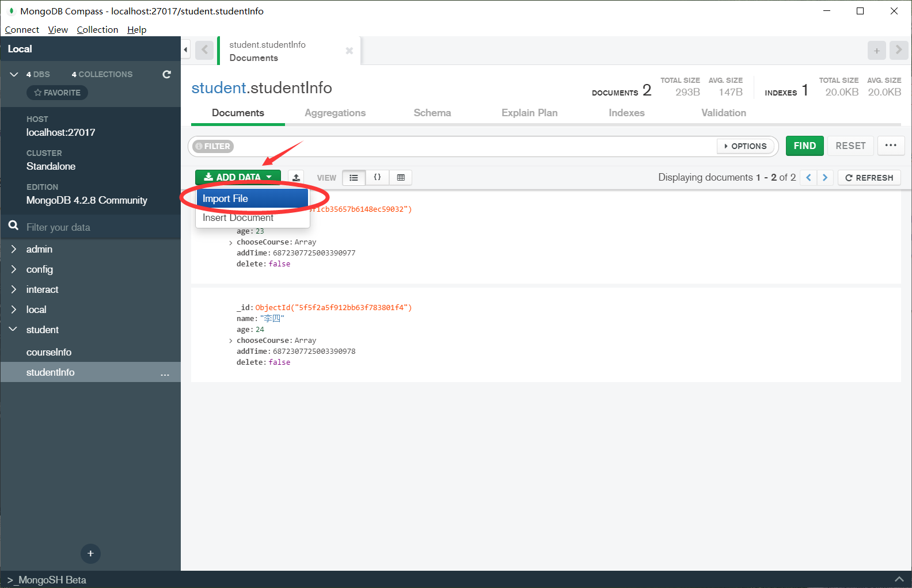
Task: Collapse the sidebar with arrow handle
Action: [x=185, y=50]
